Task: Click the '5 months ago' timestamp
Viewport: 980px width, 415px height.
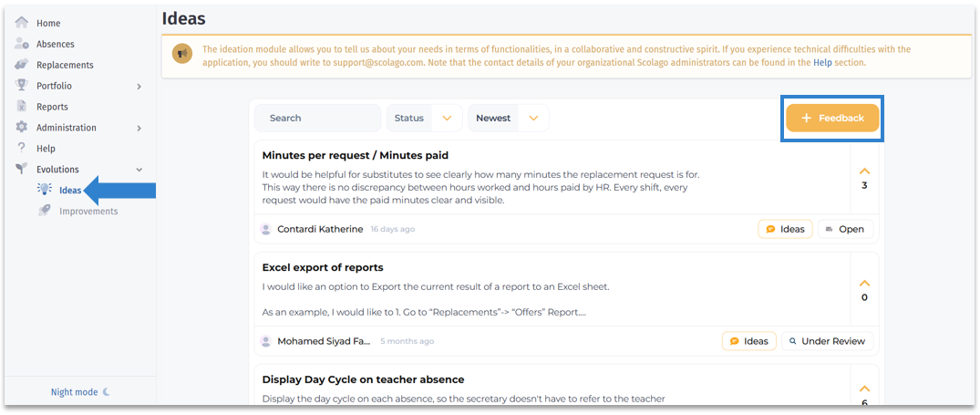Action: tap(407, 341)
